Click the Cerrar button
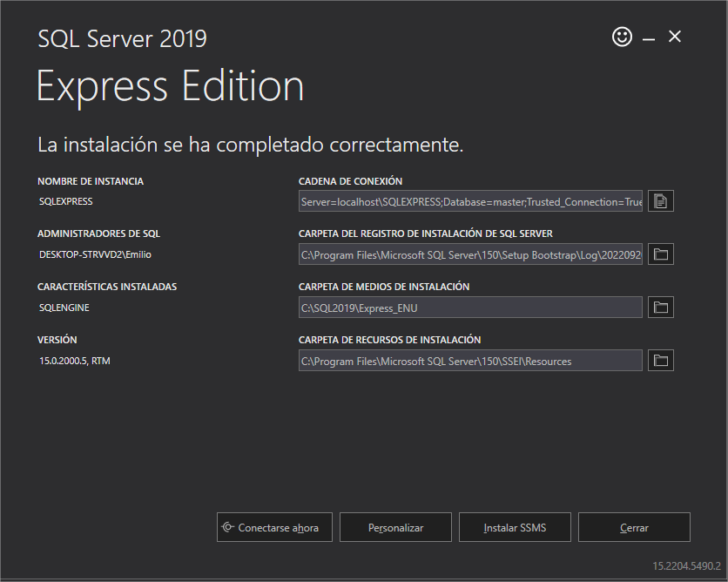The image size is (728, 582). click(634, 527)
